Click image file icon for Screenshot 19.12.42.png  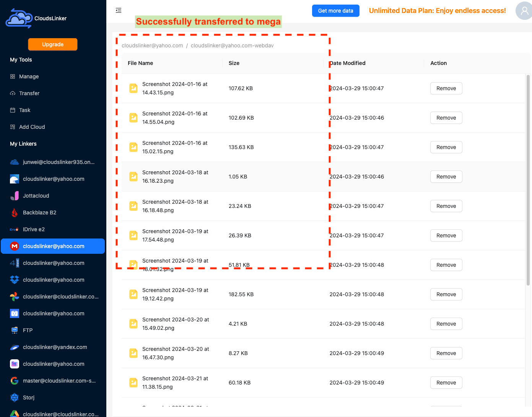[x=133, y=294]
